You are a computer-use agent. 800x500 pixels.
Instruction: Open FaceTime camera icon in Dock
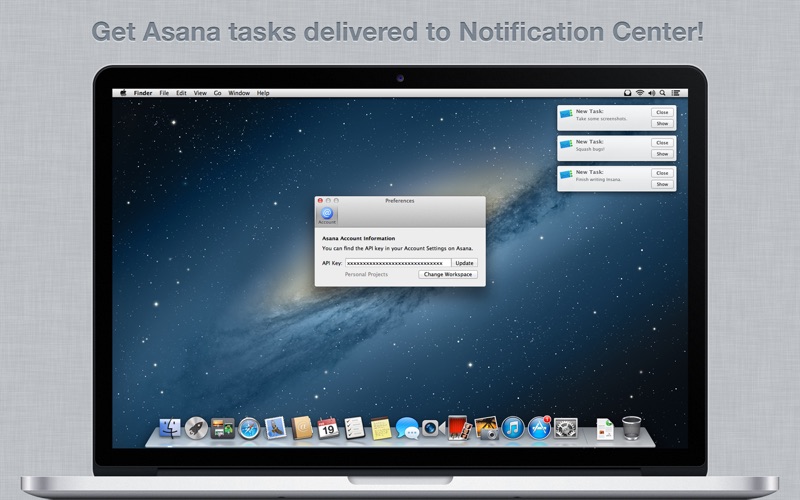433,428
